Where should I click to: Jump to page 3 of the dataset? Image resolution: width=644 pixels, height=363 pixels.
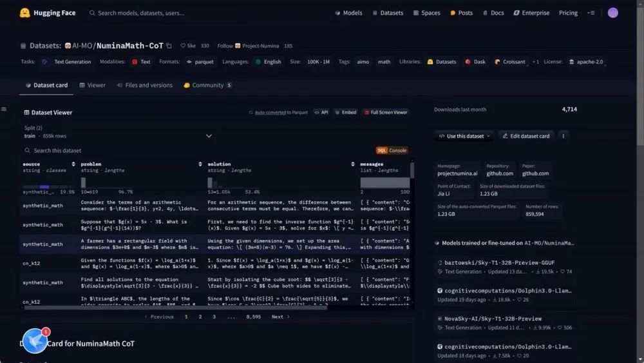pos(214,317)
